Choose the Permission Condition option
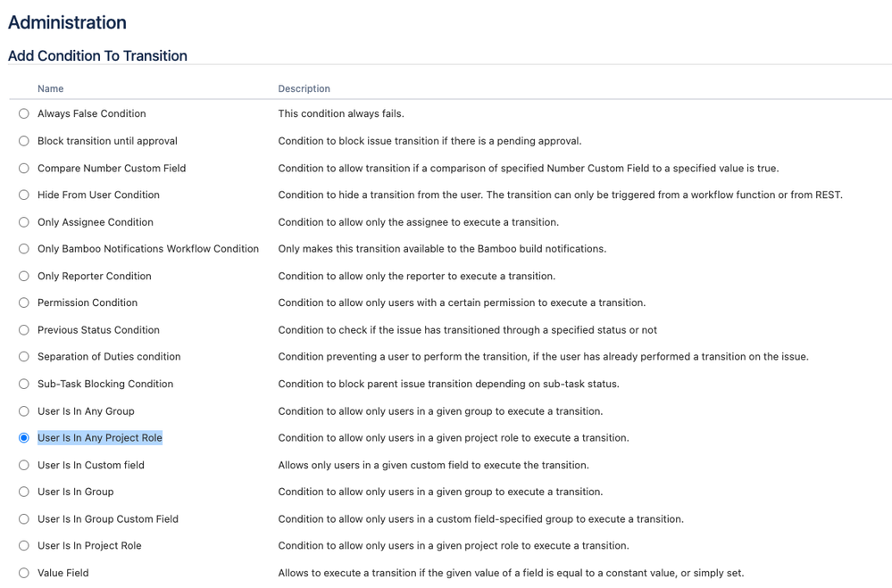The height and width of the screenshot is (588, 892). [23, 302]
